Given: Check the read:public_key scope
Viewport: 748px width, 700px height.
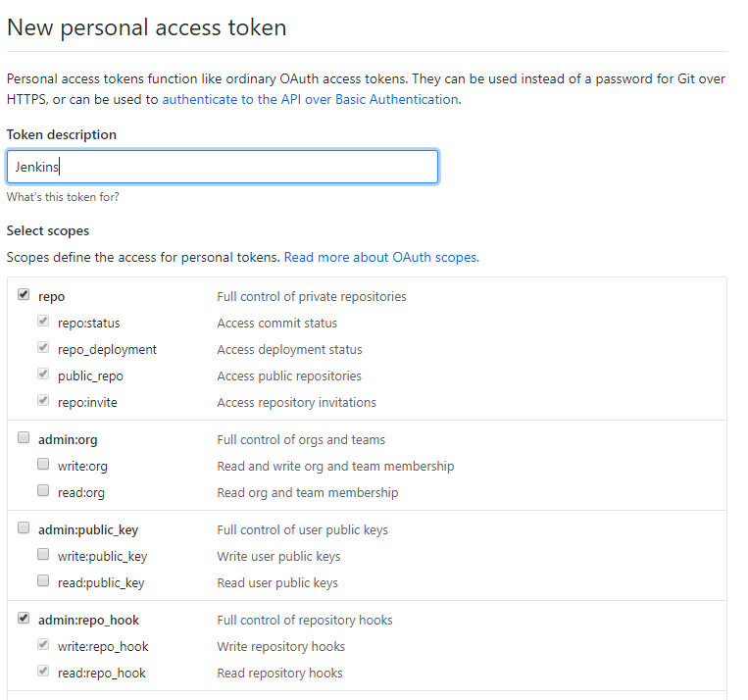Looking at the screenshot, I should 43,581.
